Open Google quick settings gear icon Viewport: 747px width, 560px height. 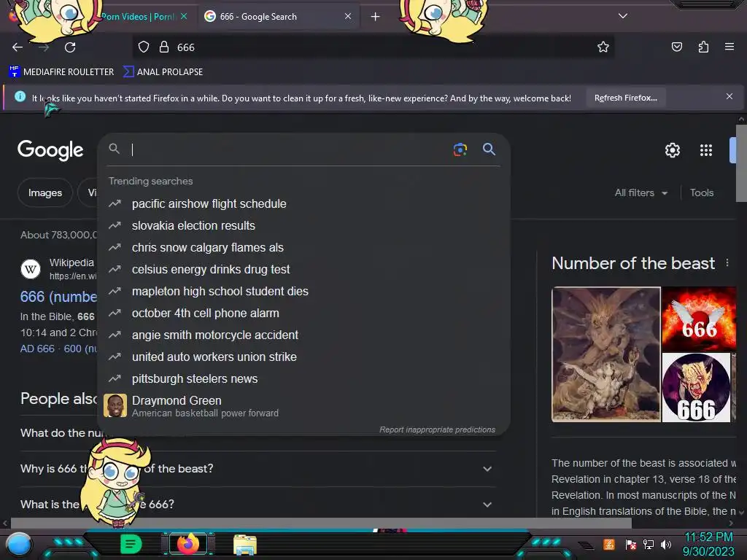pyautogui.click(x=672, y=150)
